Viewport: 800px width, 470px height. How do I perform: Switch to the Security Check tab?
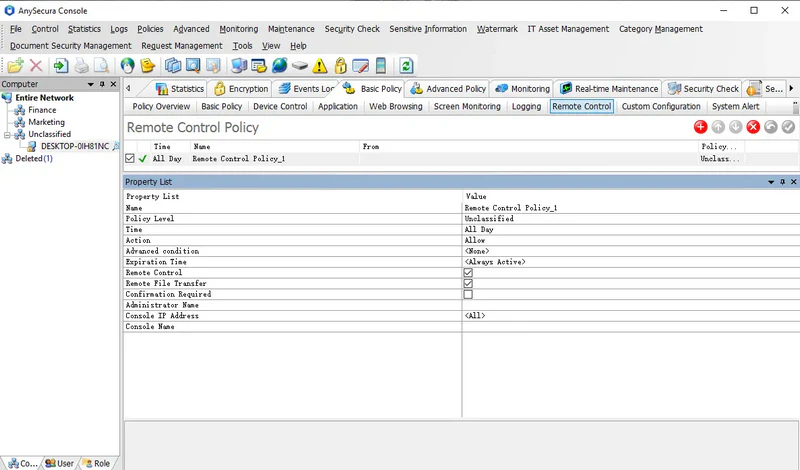click(703, 89)
